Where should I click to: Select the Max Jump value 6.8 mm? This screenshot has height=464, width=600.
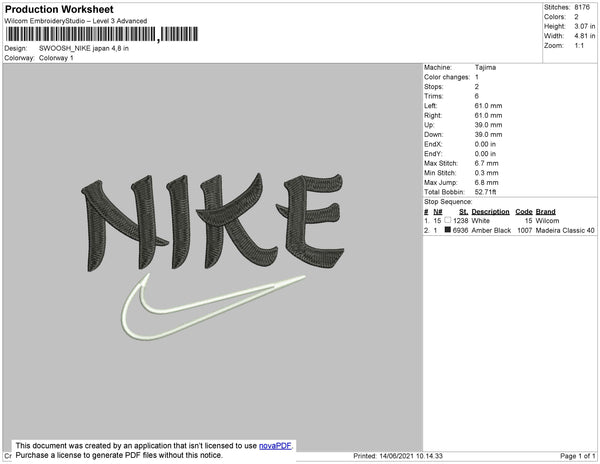click(486, 182)
